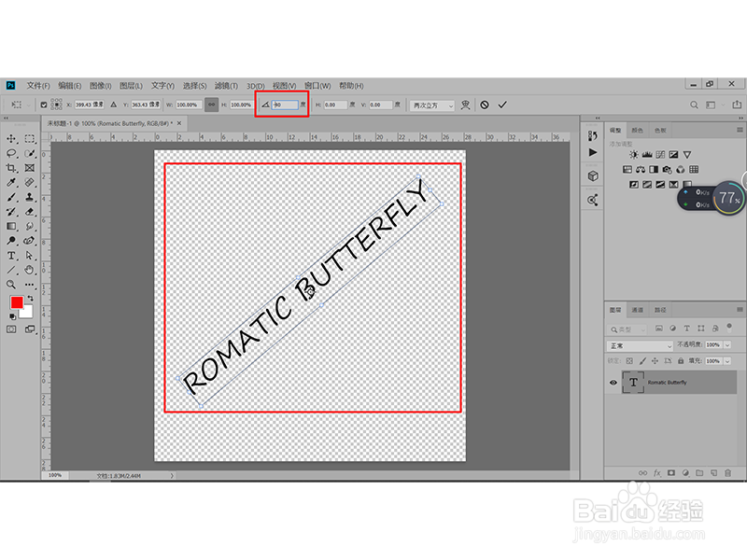747x560 pixels.
Task: Open the 文件(F) menu
Action: click(38, 86)
